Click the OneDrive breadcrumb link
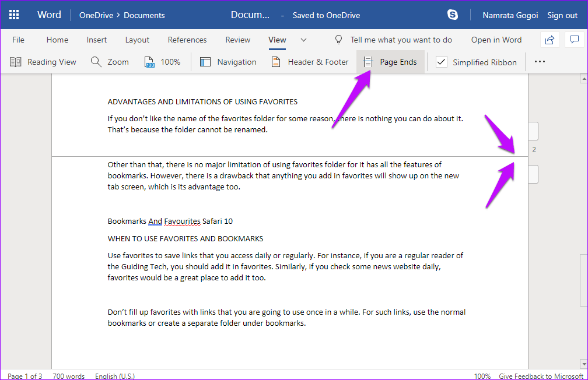588x380 pixels. click(x=96, y=15)
